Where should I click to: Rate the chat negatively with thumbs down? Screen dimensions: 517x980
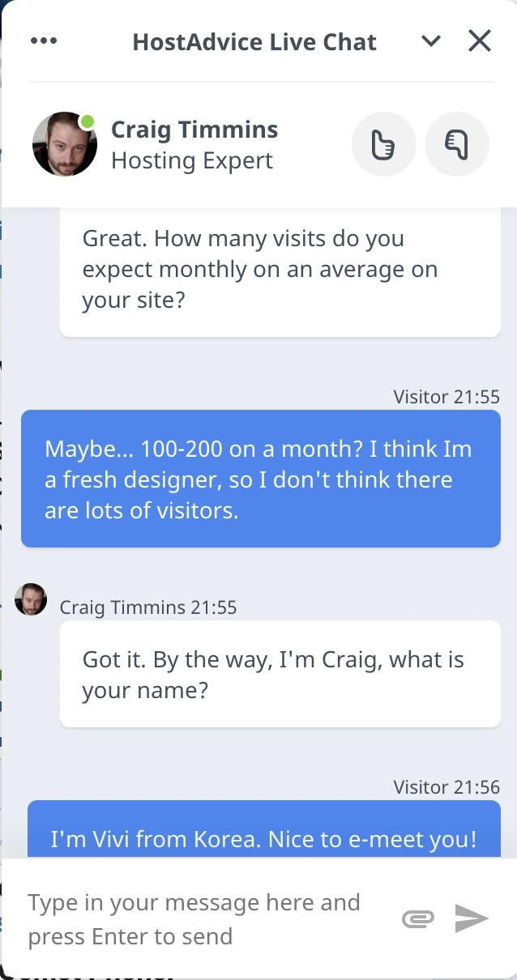click(456, 143)
